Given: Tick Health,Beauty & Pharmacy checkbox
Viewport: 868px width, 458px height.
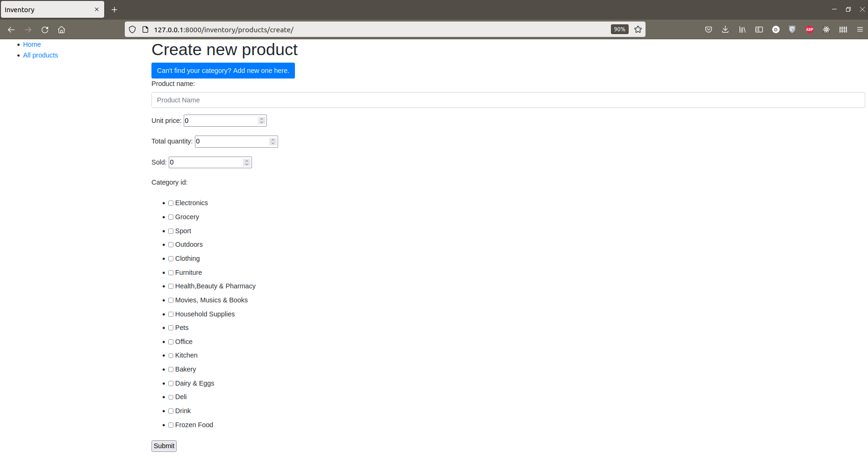Looking at the screenshot, I should [171, 286].
